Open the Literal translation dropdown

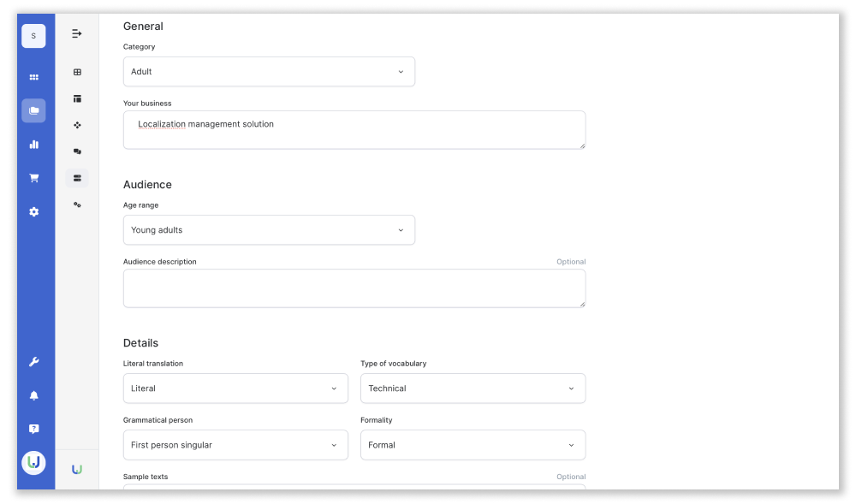(236, 388)
